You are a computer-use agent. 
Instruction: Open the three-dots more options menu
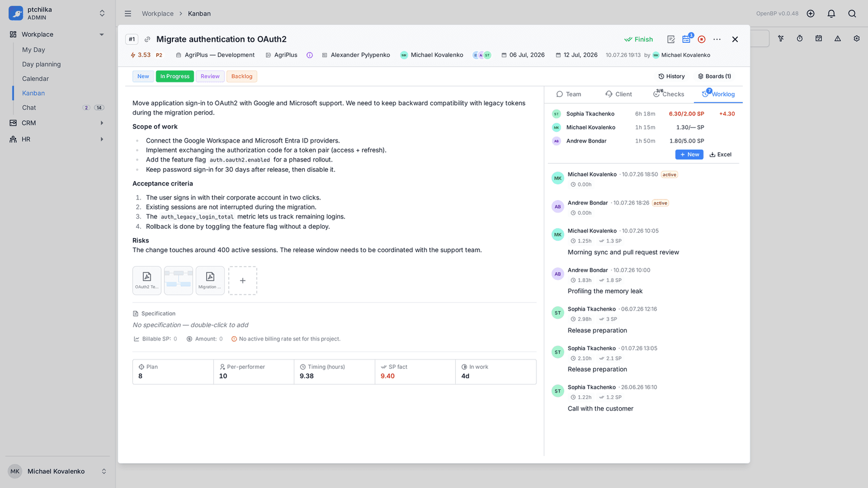click(717, 39)
